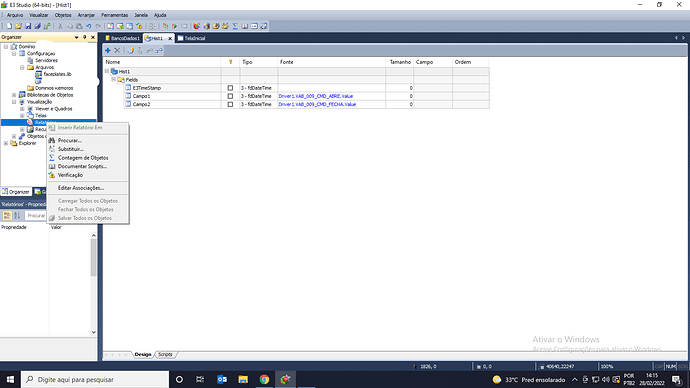Click the properties panel vertical scrollbar

coord(94,284)
